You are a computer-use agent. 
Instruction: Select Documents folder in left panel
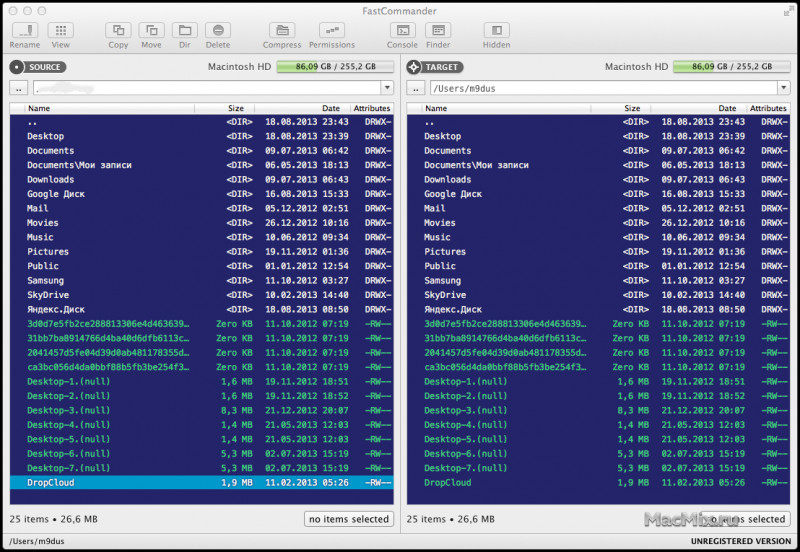pos(202,150)
